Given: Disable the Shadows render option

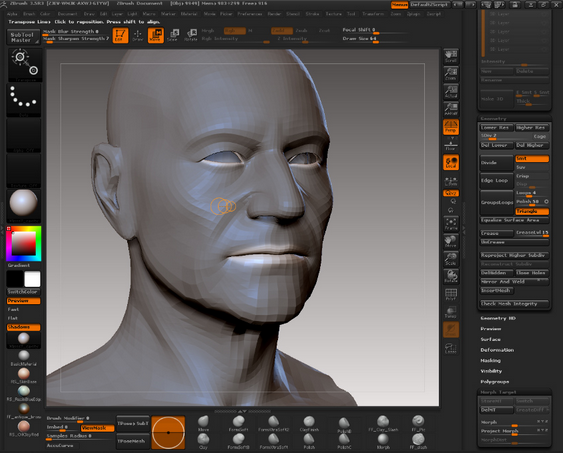Looking at the screenshot, I should click(23, 327).
